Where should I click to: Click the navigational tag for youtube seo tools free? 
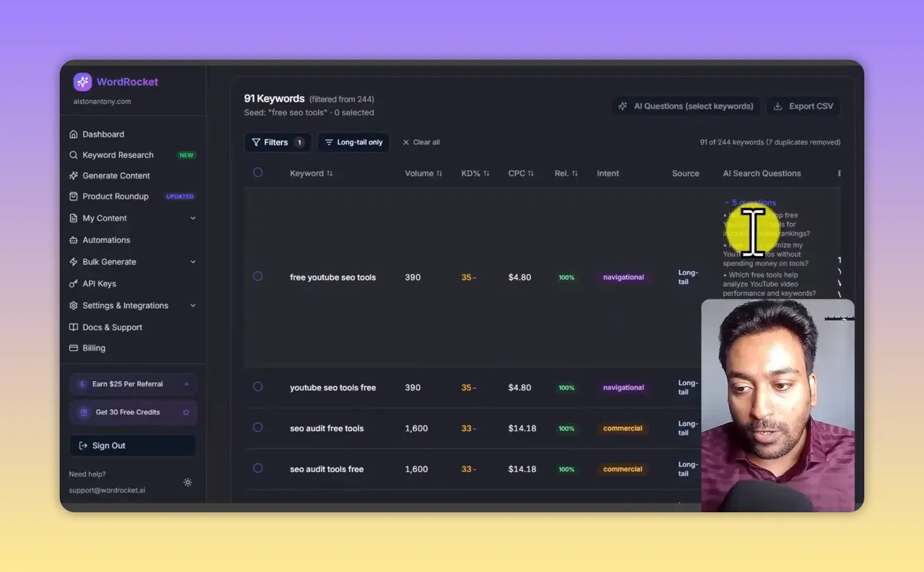624,388
